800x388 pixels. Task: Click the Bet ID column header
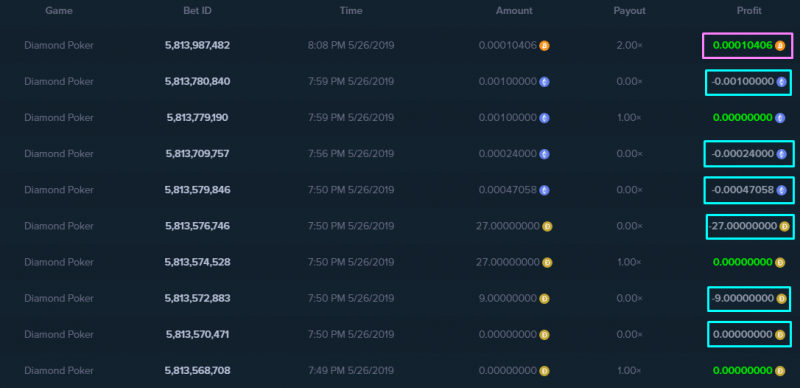click(197, 11)
